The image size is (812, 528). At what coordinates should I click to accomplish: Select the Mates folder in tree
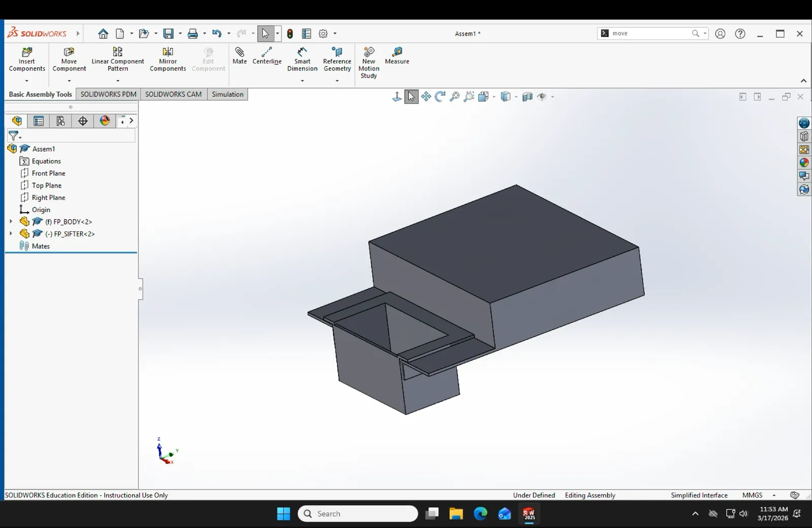pyautogui.click(x=41, y=246)
